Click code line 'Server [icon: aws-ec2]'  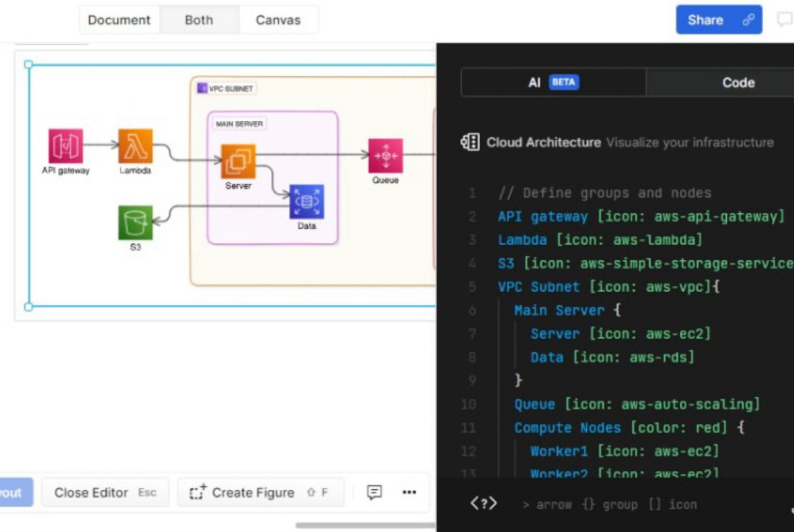621,334
